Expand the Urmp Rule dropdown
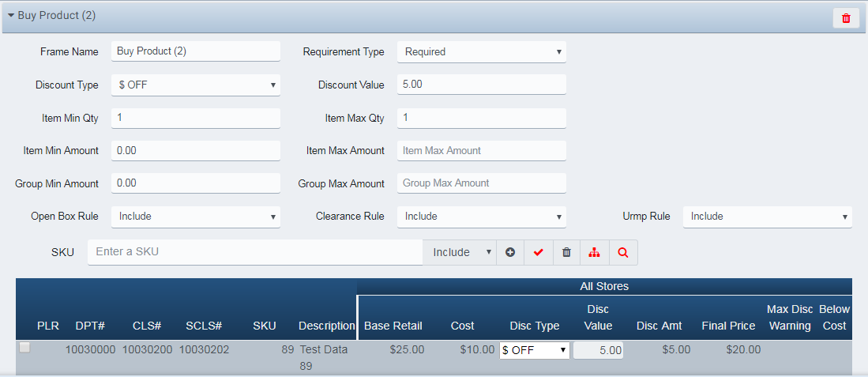The height and width of the screenshot is (377, 868). point(767,216)
